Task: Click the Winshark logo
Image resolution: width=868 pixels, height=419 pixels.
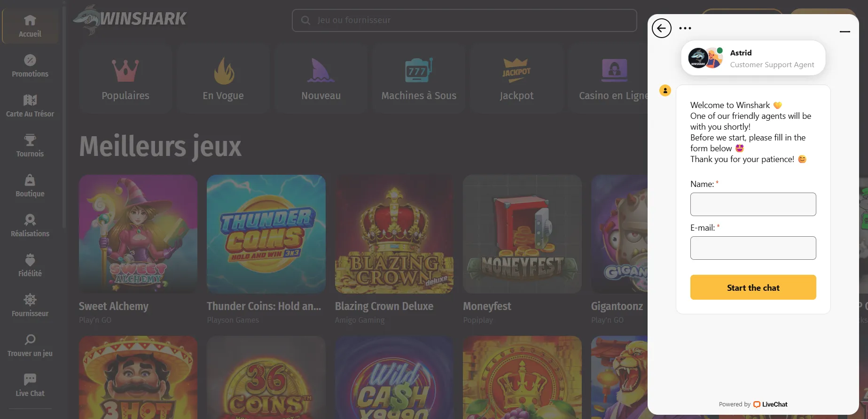Action: [130, 19]
